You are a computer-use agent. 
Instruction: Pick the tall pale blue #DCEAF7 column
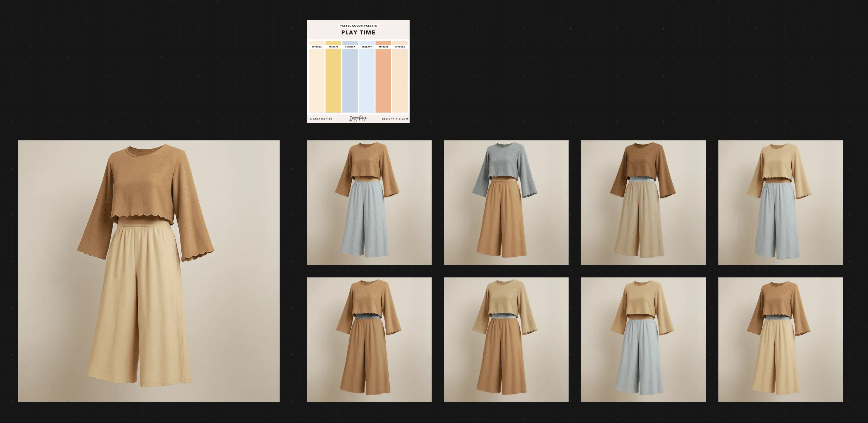click(366, 81)
